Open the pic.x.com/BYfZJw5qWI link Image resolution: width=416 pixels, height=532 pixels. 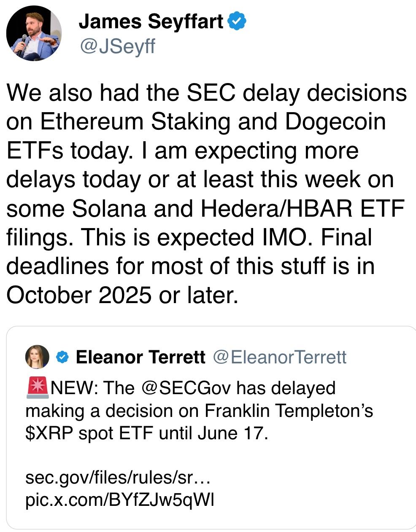pyautogui.click(x=120, y=500)
